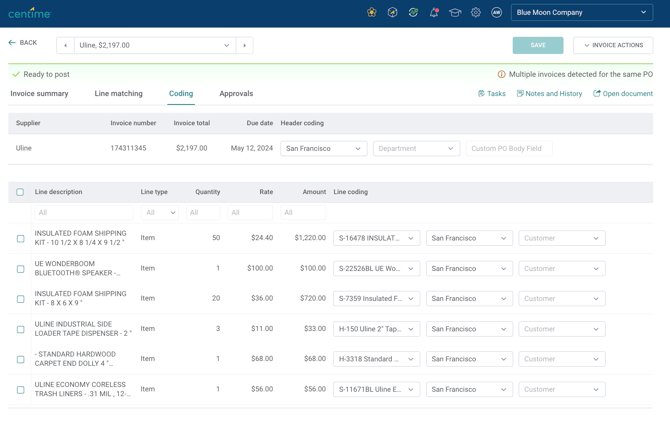Click the SAVE button

pyautogui.click(x=538, y=45)
